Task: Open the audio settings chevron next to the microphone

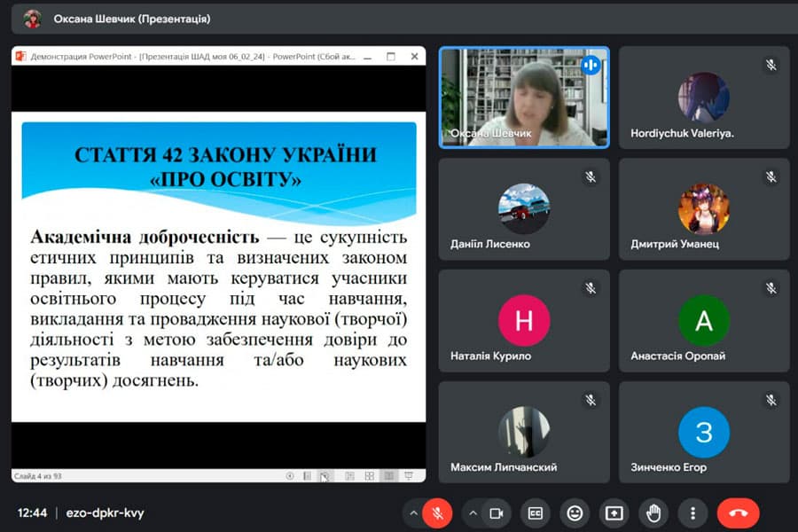Action: coord(415,512)
